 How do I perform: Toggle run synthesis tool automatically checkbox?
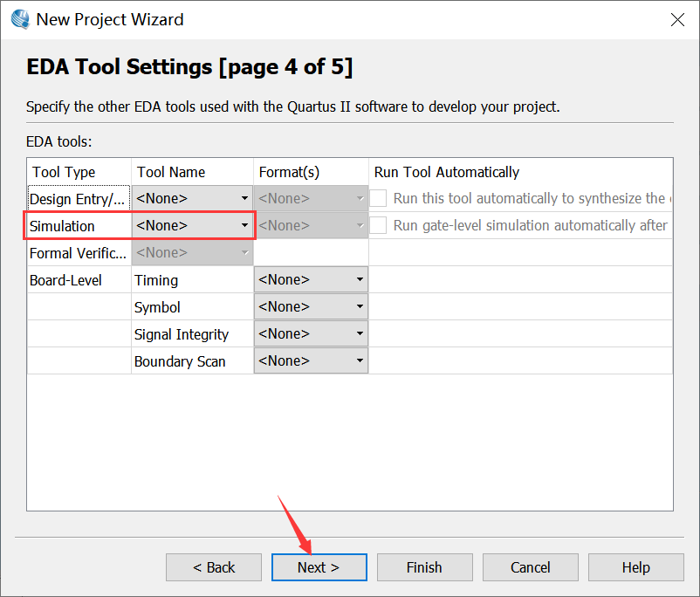tap(378, 198)
